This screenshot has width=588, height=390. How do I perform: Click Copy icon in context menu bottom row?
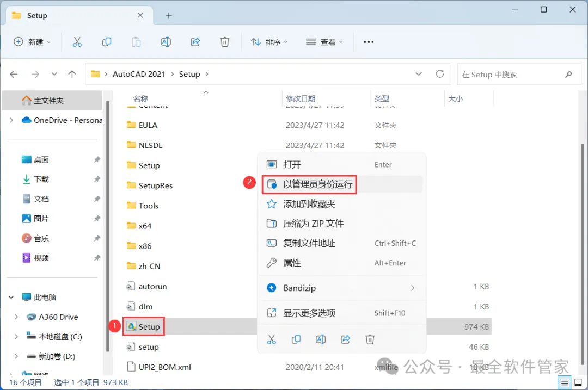pos(296,339)
